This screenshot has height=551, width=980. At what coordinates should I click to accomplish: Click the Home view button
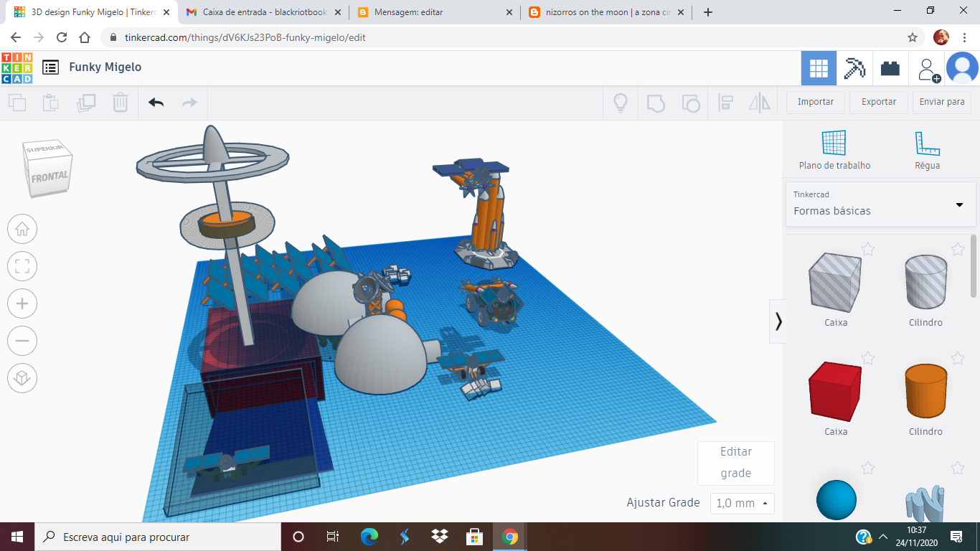click(x=22, y=230)
